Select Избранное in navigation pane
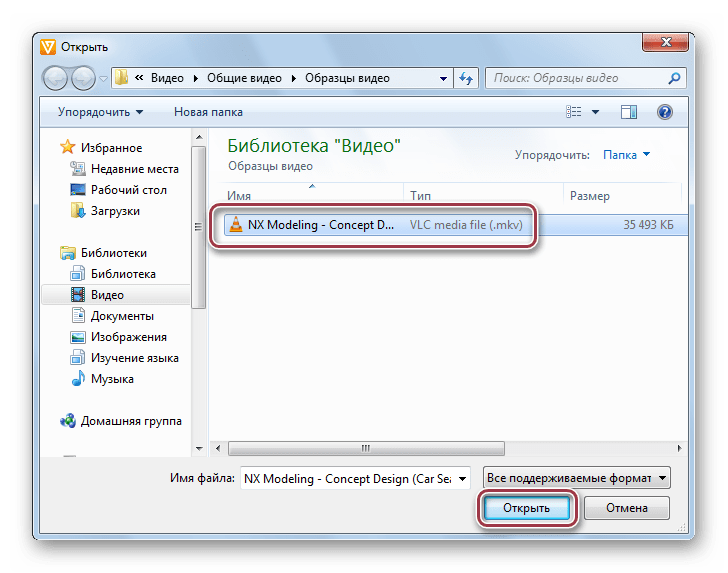This screenshot has width=728, height=573. (x=111, y=148)
